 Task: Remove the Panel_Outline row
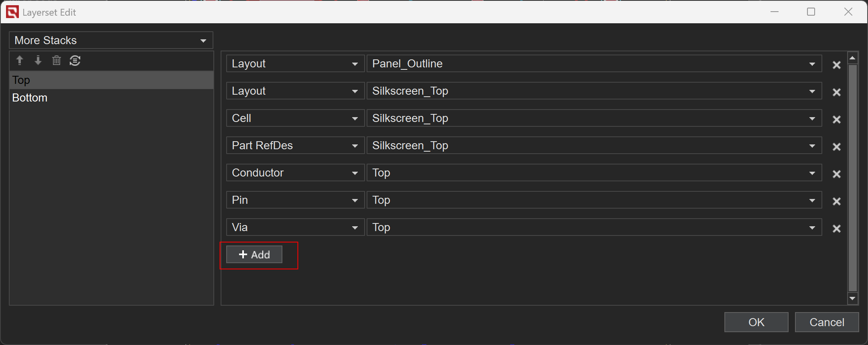pos(836,65)
